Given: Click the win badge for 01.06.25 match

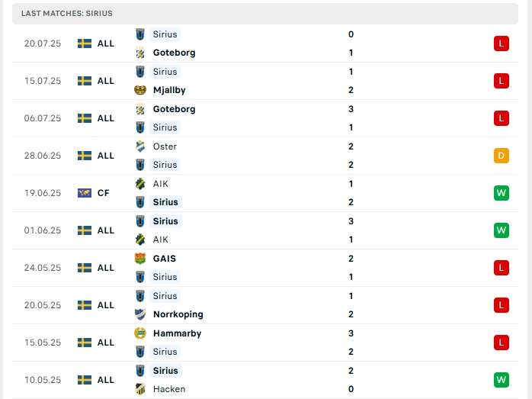Looking at the screenshot, I should [x=501, y=230].
